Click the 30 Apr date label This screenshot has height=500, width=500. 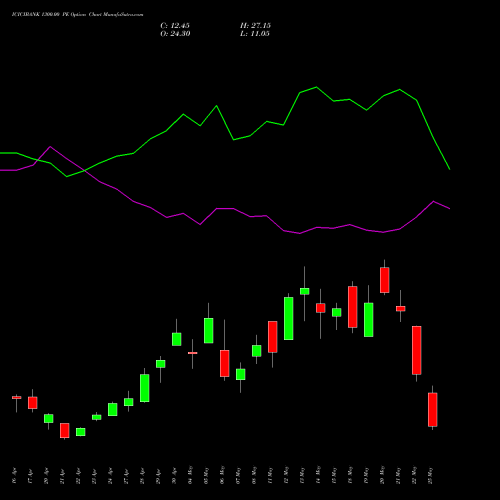coord(174,476)
